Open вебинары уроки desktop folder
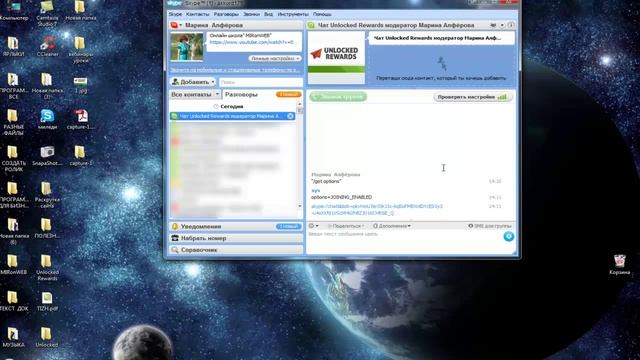The height and width of the screenshot is (360, 640). [x=80, y=49]
